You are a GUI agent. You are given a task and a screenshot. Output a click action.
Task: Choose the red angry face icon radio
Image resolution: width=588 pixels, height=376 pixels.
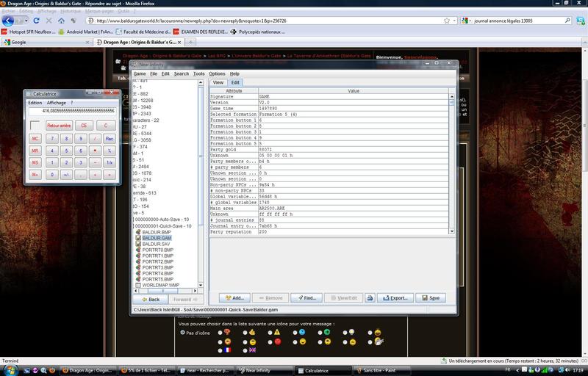pos(270,341)
